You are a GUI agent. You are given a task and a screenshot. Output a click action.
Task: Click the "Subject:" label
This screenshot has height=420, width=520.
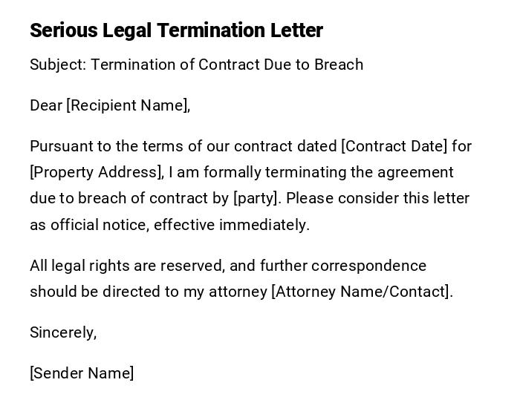[x=58, y=65]
